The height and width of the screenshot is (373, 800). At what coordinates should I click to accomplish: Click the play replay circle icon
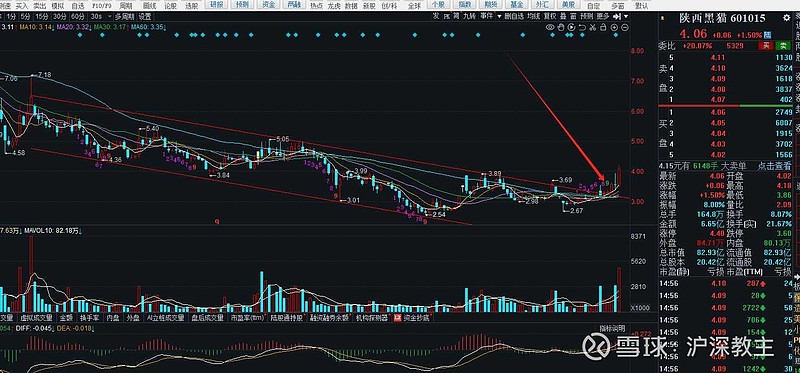point(571,27)
